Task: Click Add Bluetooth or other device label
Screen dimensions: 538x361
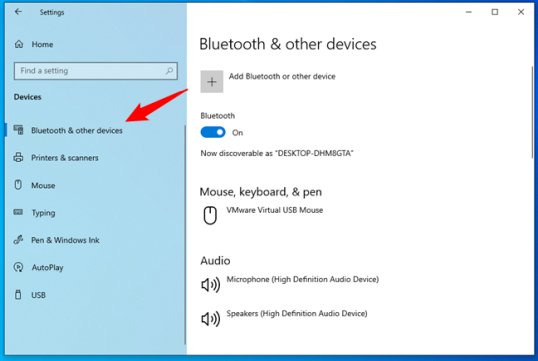Action: click(282, 76)
